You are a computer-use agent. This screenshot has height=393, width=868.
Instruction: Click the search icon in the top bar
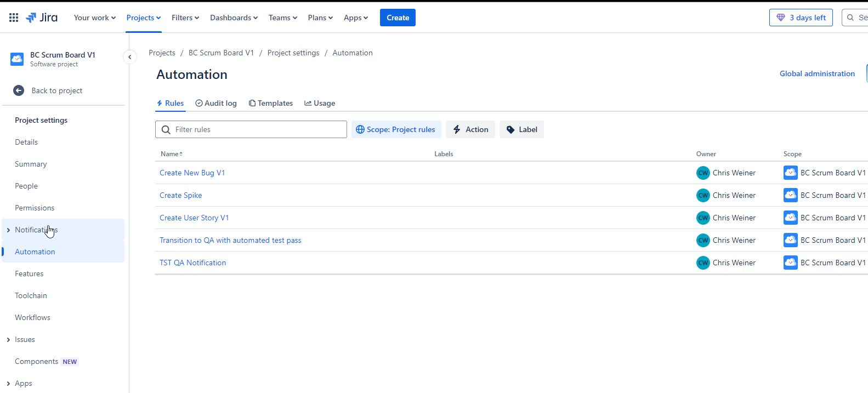[850, 18]
